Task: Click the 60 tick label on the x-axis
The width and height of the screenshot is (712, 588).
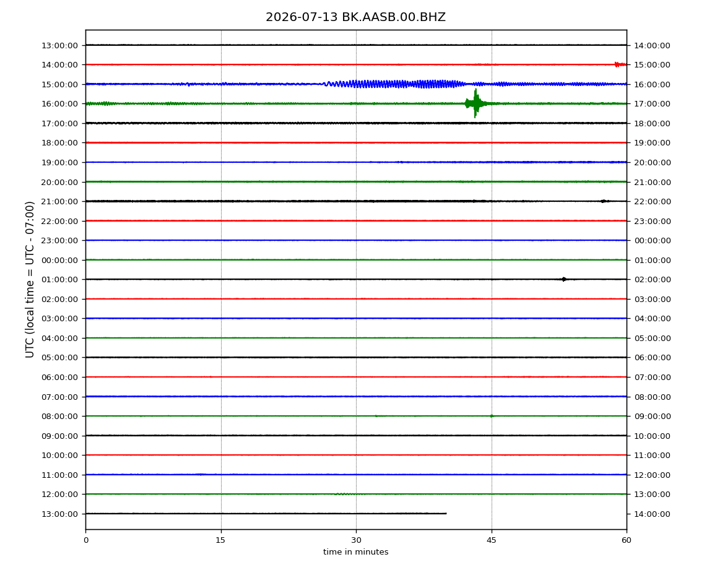Action: click(x=627, y=540)
